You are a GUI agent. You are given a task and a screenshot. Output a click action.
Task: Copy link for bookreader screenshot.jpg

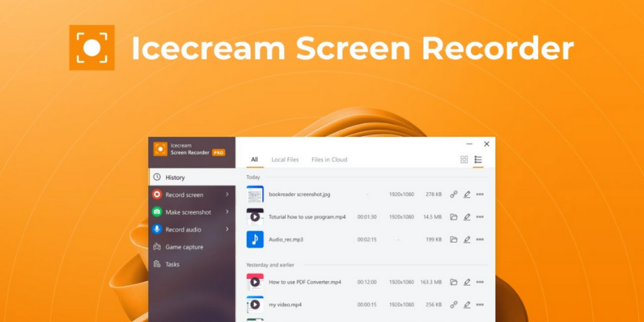click(453, 194)
